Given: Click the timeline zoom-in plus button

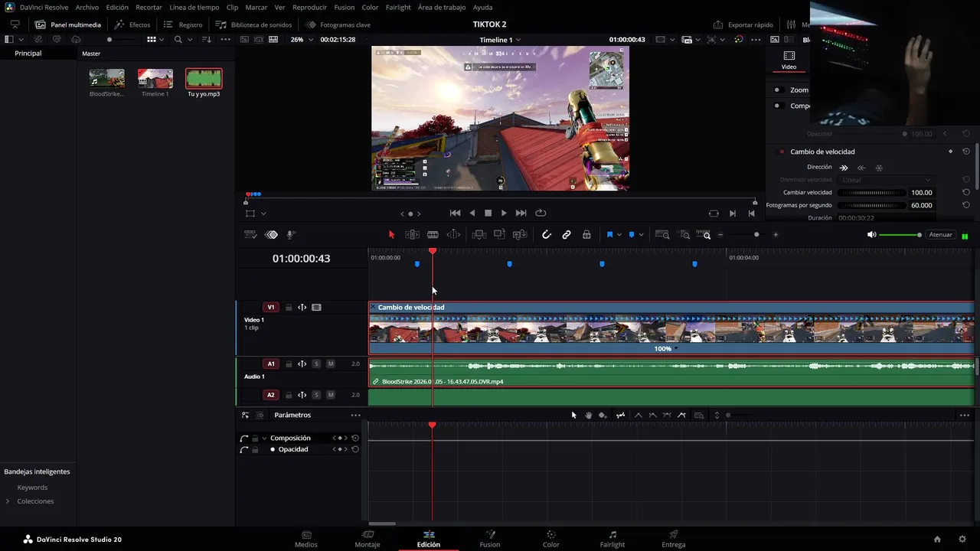Looking at the screenshot, I should [776, 235].
